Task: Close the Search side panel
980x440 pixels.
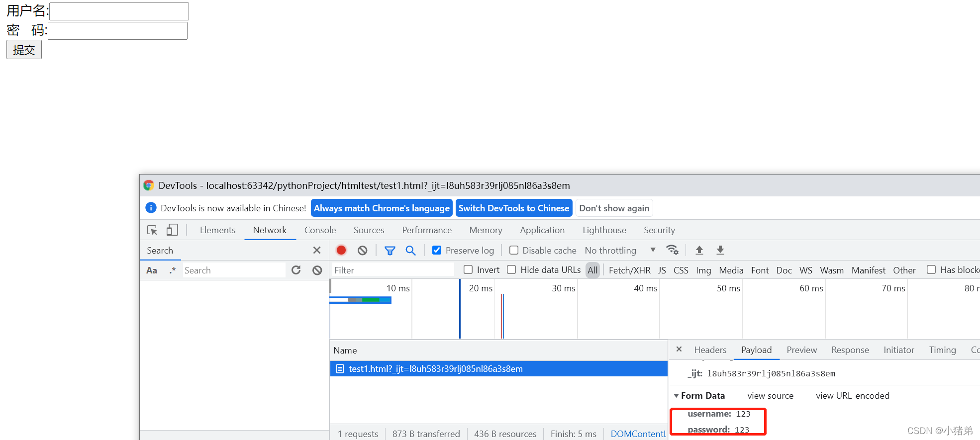Action: pos(317,250)
